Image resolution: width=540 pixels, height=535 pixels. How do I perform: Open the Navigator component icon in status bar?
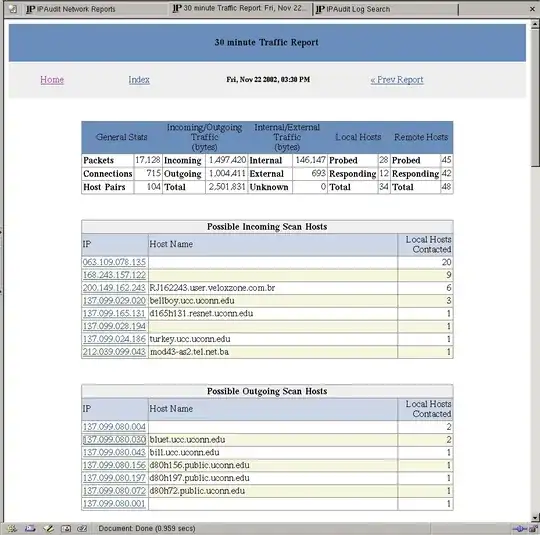[12, 528]
